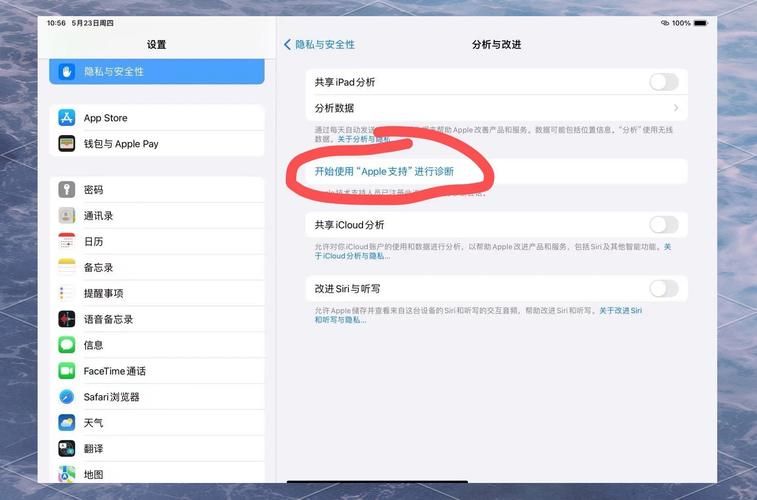Tap the 通讯录 row text
Screen dimensions: 757x500
[98, 216]
